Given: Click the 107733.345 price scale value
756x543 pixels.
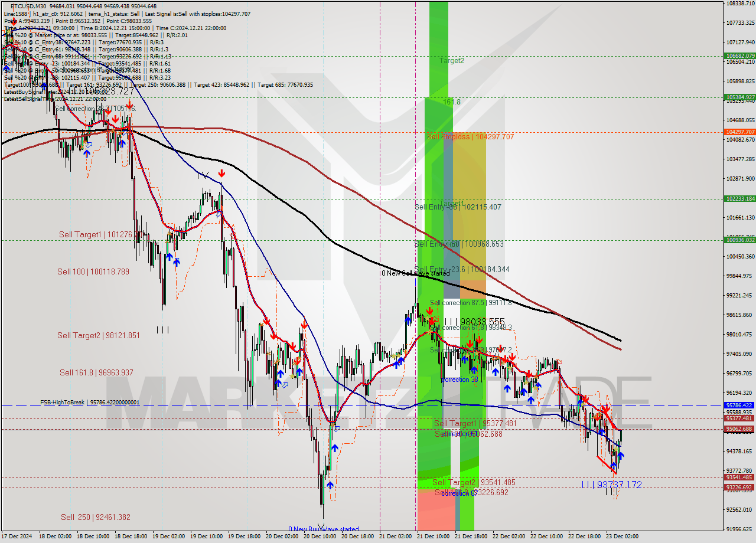Looking at the screenshot, I should (x=739, y=23).
